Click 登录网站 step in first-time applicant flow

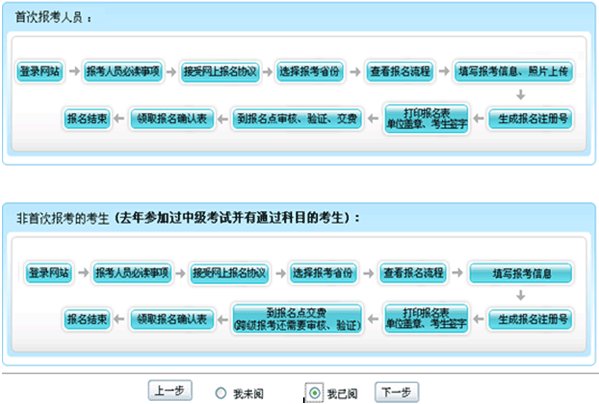(40, 71)
